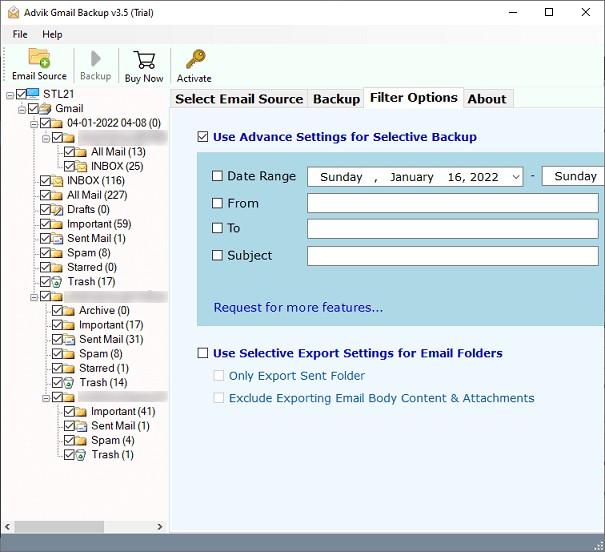Enable the Date Range filter checkbox
Viewport: 605px width, 552px height.
click(217, 176)
